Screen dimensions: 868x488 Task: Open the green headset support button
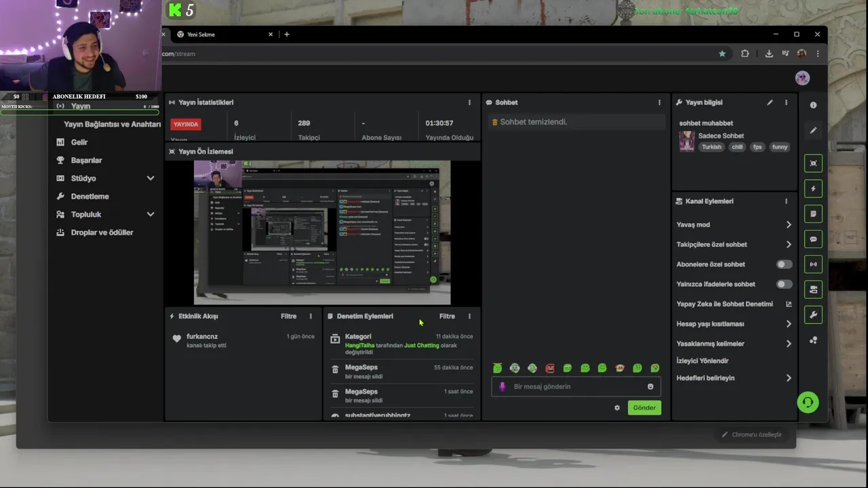pyautogui.click(x=808, y=402)
